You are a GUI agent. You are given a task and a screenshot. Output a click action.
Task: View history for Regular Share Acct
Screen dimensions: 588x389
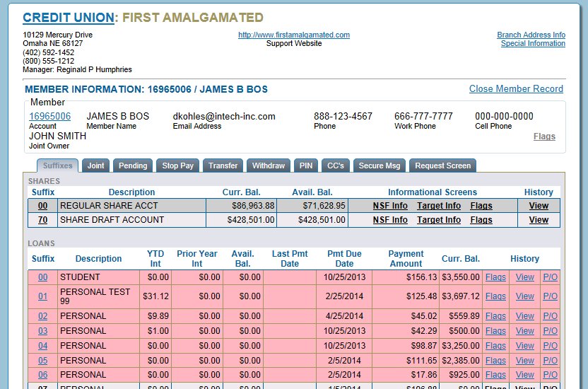point(539,206)
